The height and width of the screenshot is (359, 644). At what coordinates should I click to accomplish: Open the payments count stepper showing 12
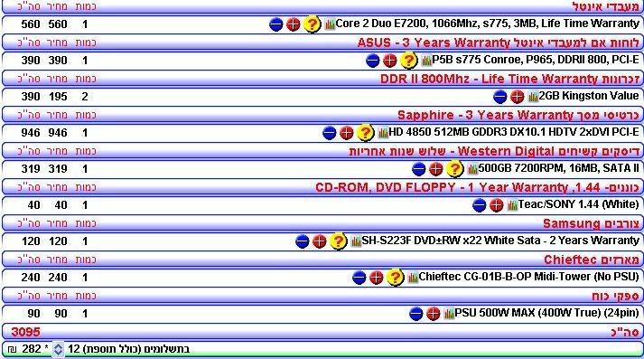[x=59, y=349]
